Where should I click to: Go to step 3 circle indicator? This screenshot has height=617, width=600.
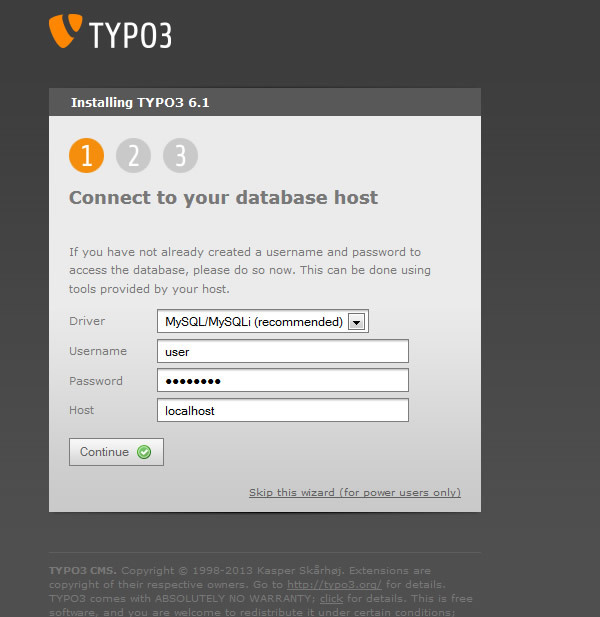(x=181, y=155)
